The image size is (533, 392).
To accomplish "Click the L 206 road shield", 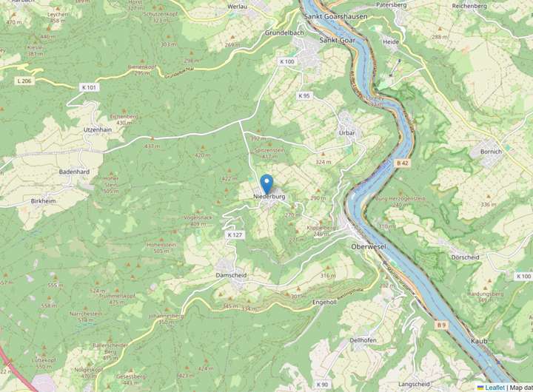I will click(24, 81).
